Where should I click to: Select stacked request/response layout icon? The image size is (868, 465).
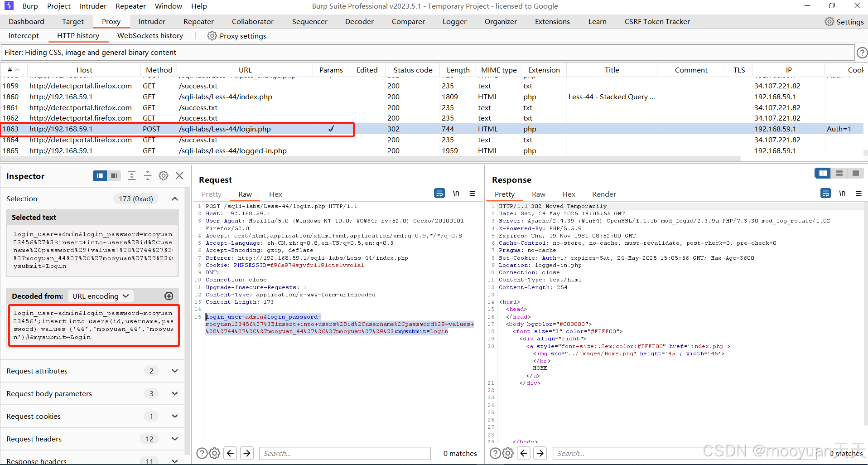pyautogui.click(x=839, y=173)
